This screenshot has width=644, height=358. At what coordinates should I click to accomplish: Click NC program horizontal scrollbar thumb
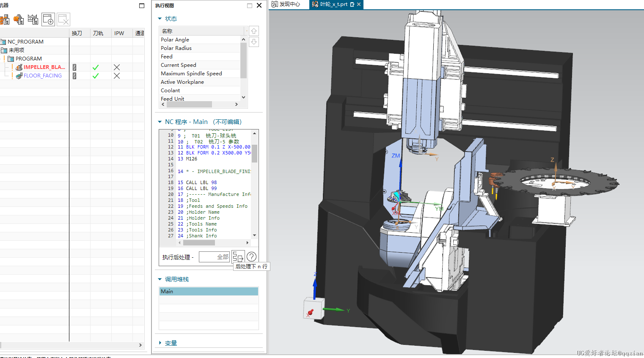tap(198, 243)
